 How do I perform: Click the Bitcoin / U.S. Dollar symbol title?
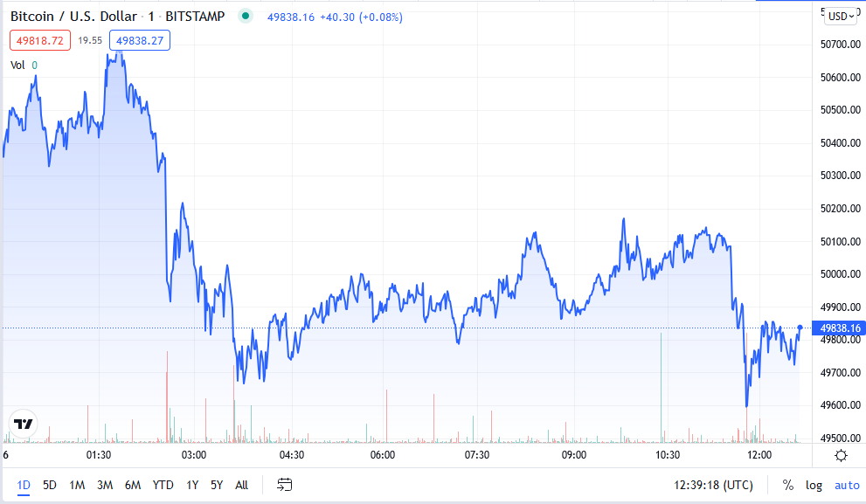pos(73,17)
